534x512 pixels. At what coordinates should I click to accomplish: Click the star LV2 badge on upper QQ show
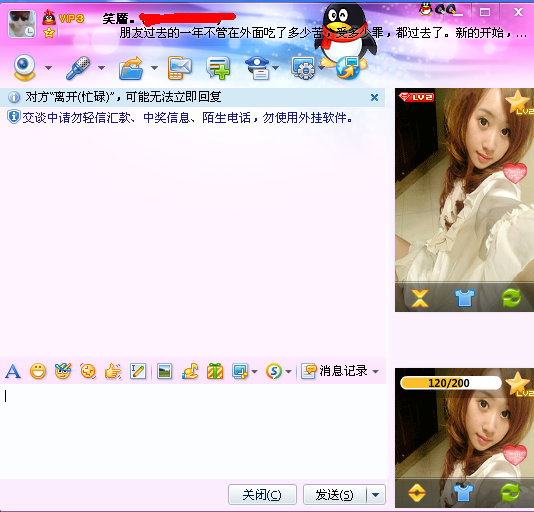519,103
